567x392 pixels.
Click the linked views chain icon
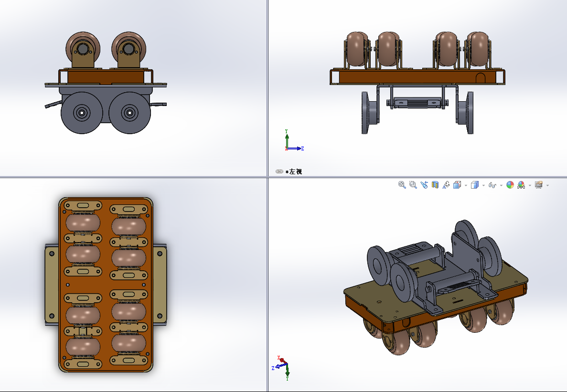pos(279,171)
